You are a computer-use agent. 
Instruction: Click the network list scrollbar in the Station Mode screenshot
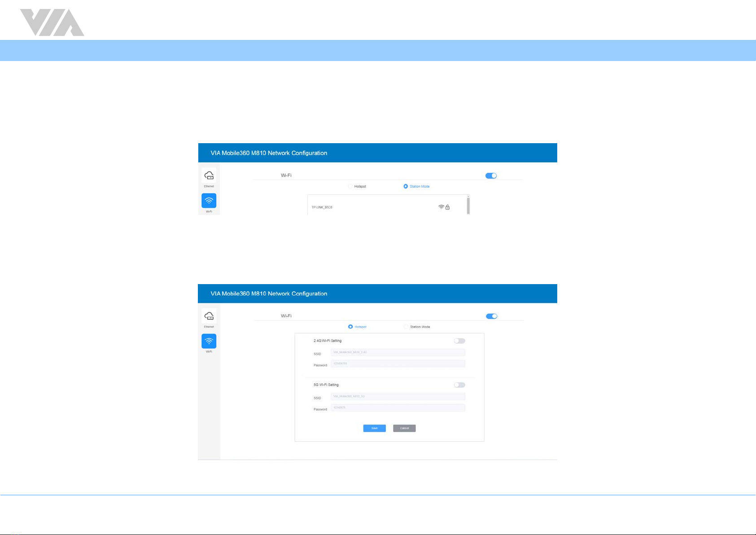coord(468,205)
